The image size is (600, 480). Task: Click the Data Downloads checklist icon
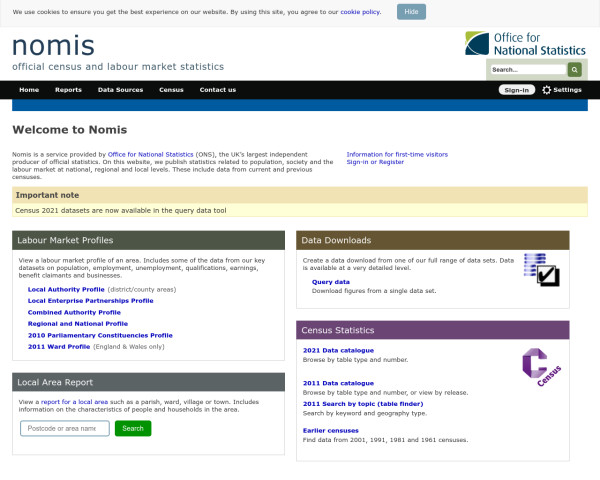point(542,269)
